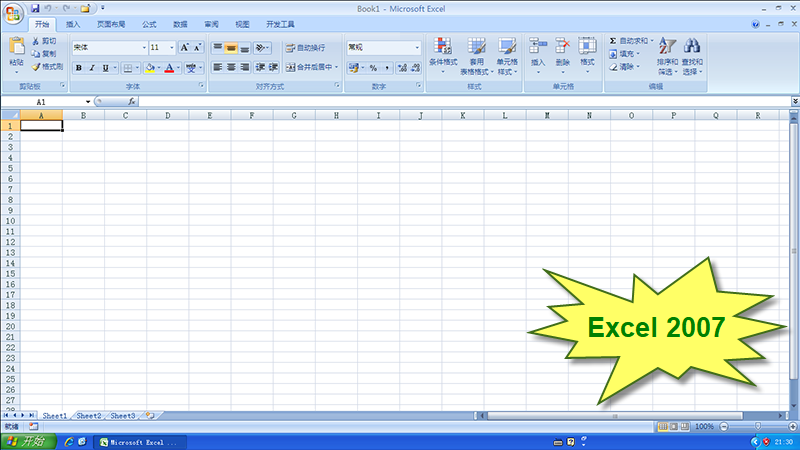Open the Clear (清除) dropdown
The image size is (800, 450).
624,67
